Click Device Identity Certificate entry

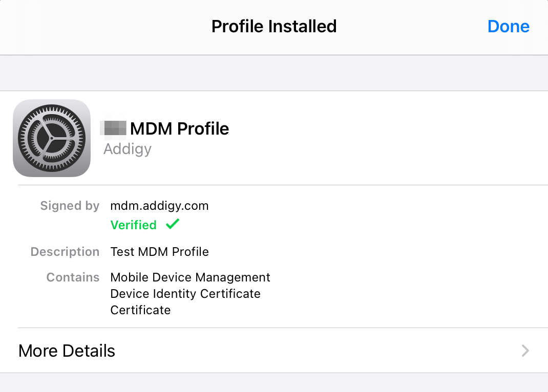pyautogui.click(x=185, y=294)
